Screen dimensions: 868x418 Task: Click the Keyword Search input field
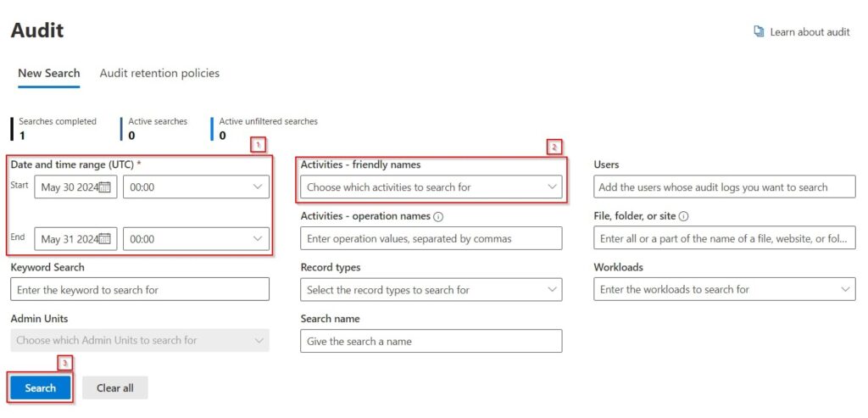pos(140,290)
